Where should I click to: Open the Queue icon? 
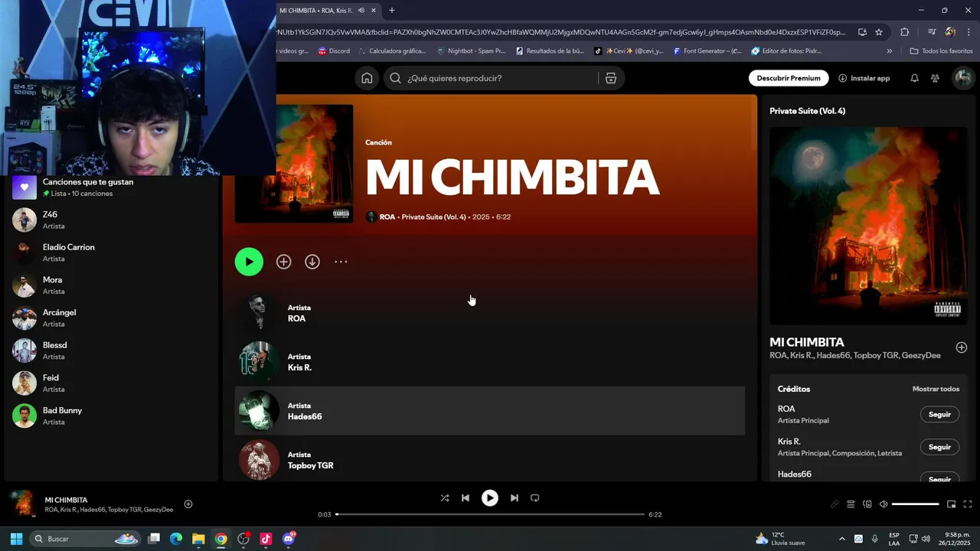tap(851, 504)
